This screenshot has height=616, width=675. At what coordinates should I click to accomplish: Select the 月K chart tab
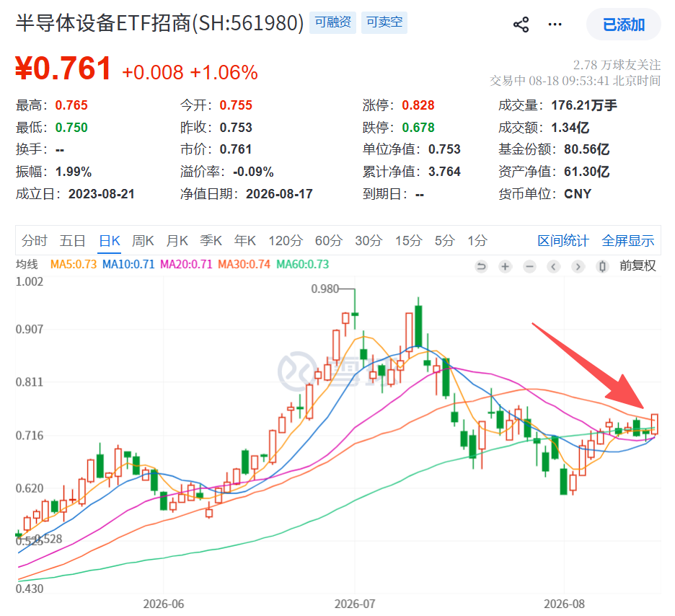coord(177,241)
